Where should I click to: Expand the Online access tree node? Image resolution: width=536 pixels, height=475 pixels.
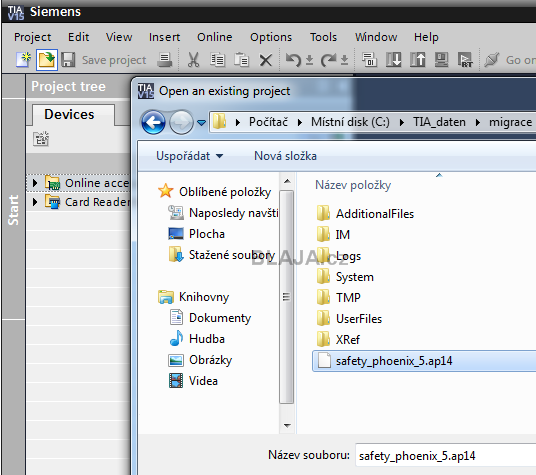(35, 183)
